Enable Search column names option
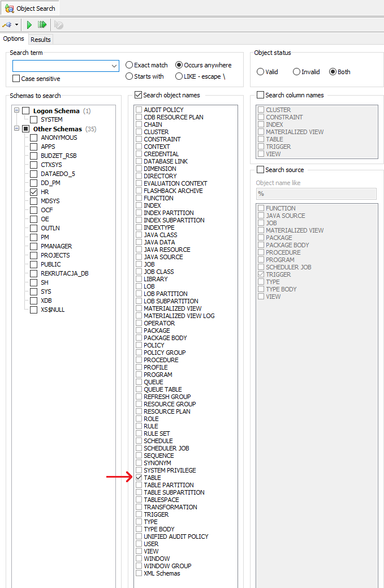The width and height of the screenshot is (384, 588). pos(261,95)
